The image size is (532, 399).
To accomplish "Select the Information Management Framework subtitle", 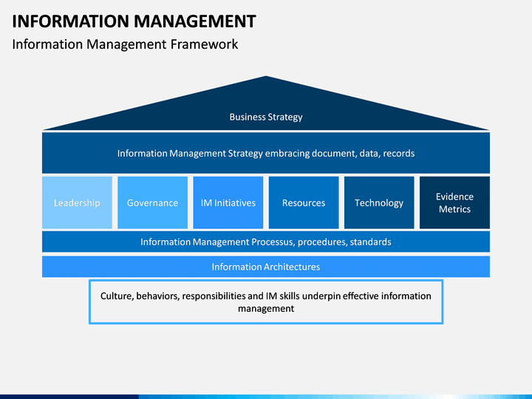I will coord(125,44).
